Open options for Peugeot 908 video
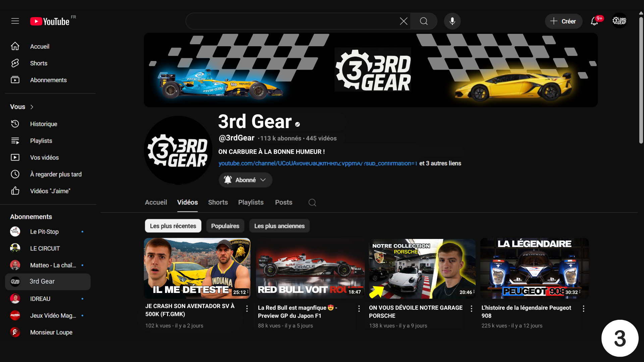Image resolution: width=644 pixels, height=362 pixels. click(583, 309)
